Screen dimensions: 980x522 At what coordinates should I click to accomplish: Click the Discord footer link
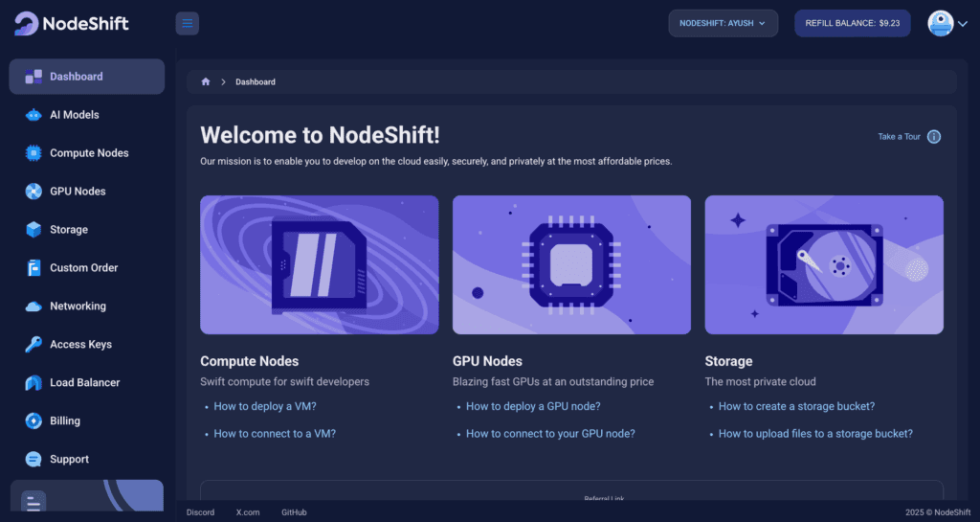201,512
